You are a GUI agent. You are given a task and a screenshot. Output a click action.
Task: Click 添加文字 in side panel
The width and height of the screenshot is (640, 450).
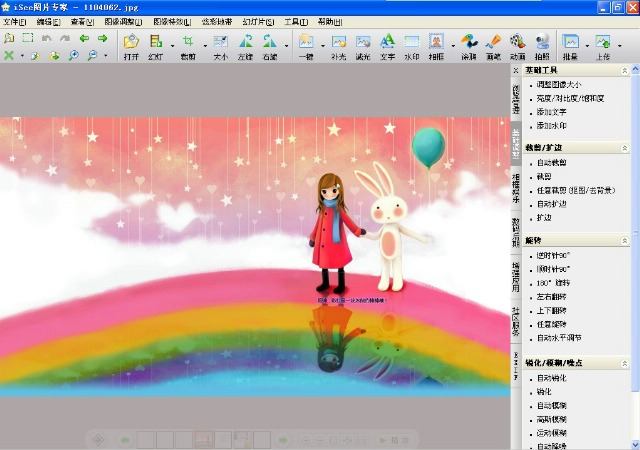click(551, 112)
